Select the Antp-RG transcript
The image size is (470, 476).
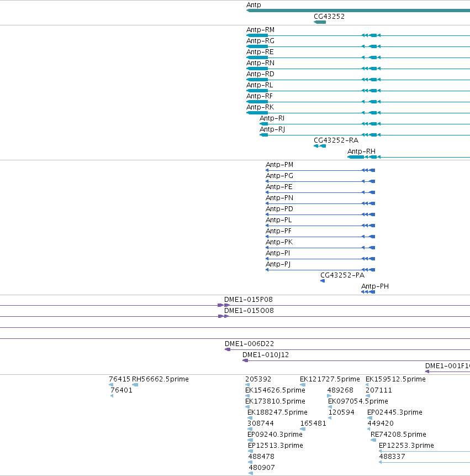click(x=358, y=46)
